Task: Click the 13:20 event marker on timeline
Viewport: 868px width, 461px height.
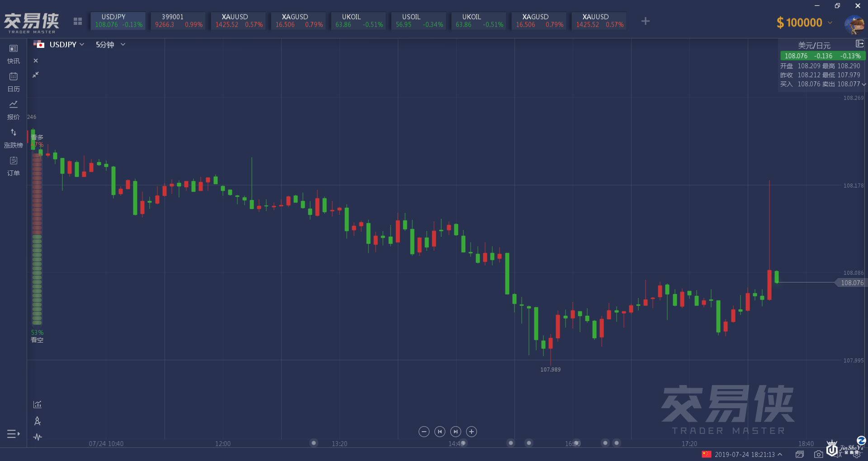Action: point(314,443)
